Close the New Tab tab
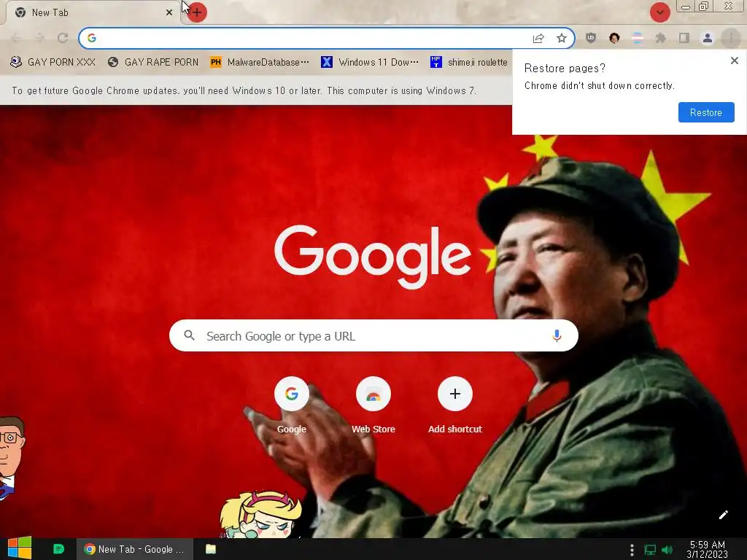Screen dimensions: 747x560 (169, 12)
